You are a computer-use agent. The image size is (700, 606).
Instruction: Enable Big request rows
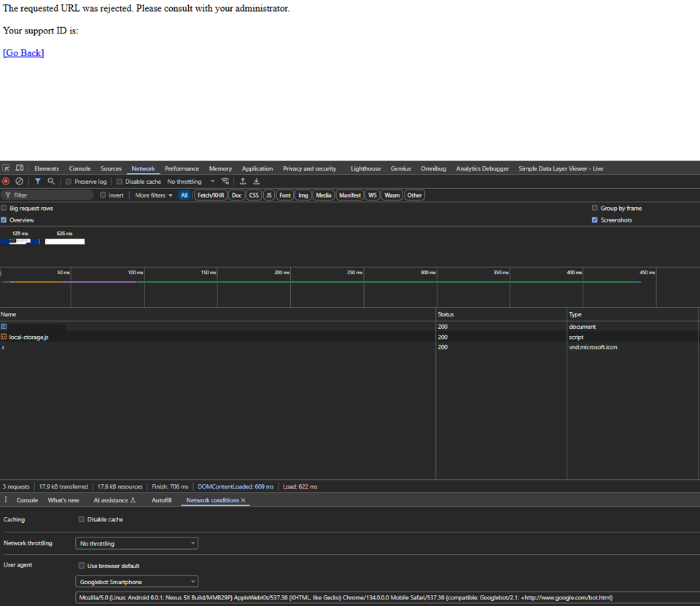4,208
